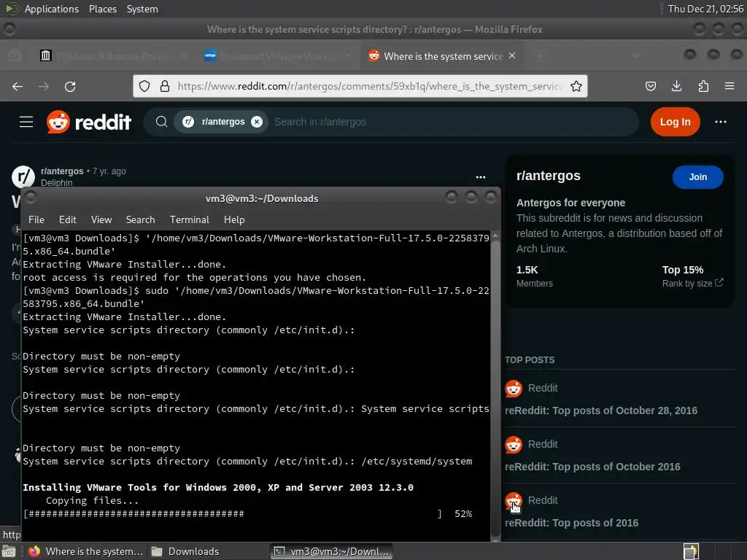The width and height of the screenshot is (747, 560).
Task: Open the terminal Edit menu
Action: pos(68,219)
